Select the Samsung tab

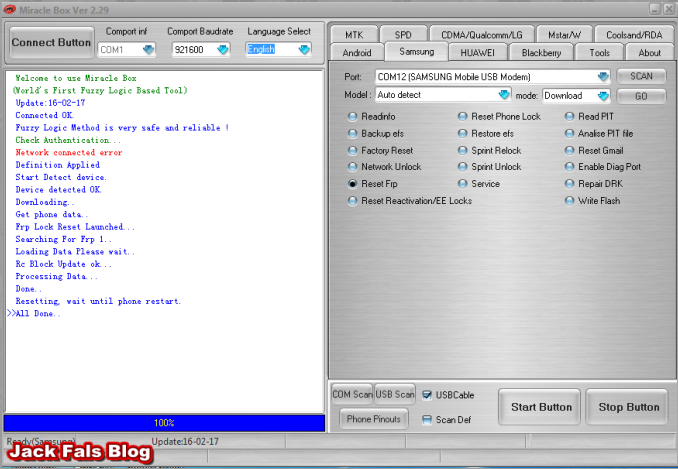pos(416,52)
